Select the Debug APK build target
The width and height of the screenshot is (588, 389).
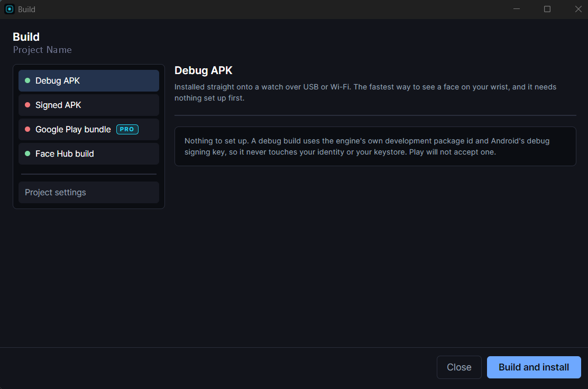click(x=88, y=81)
